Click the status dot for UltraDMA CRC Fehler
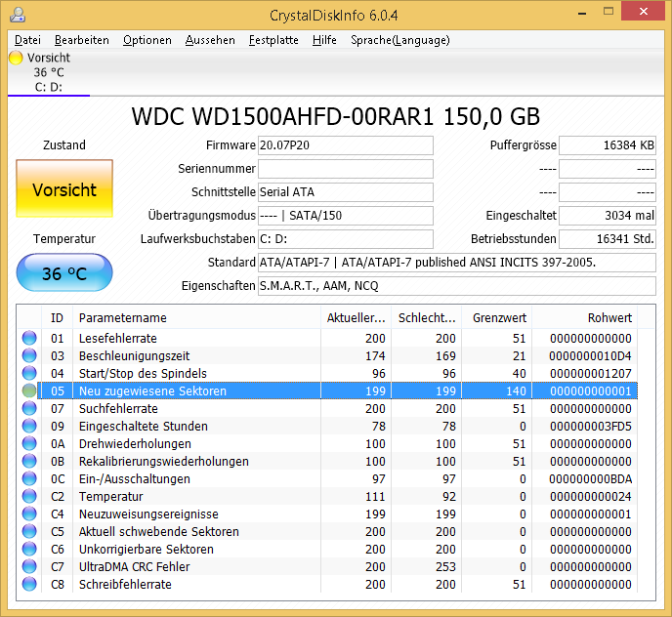 pyautogui.click(x=29, y=566)
